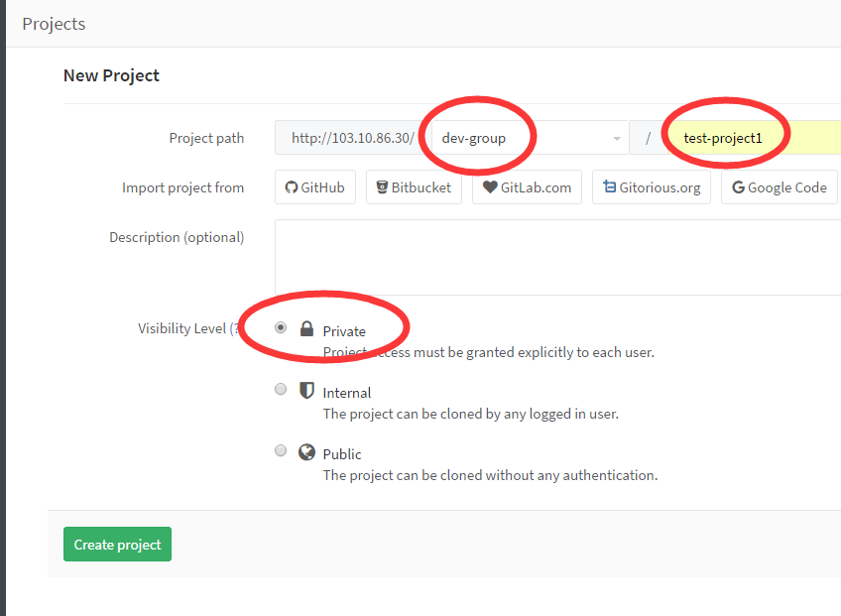Click 'The project can be cloned without any authentication.'
This screenshot has height=616, width=841.
coord(490,475)
